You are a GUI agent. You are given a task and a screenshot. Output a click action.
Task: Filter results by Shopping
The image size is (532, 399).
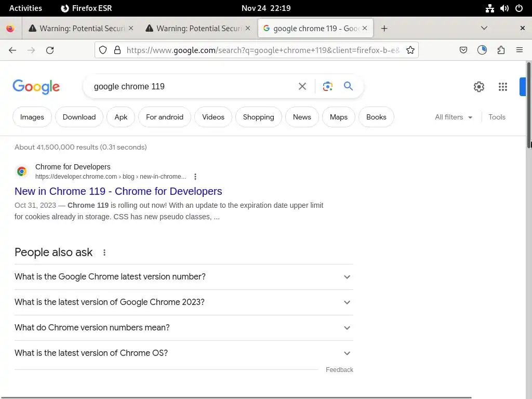(x=259, y=117)
